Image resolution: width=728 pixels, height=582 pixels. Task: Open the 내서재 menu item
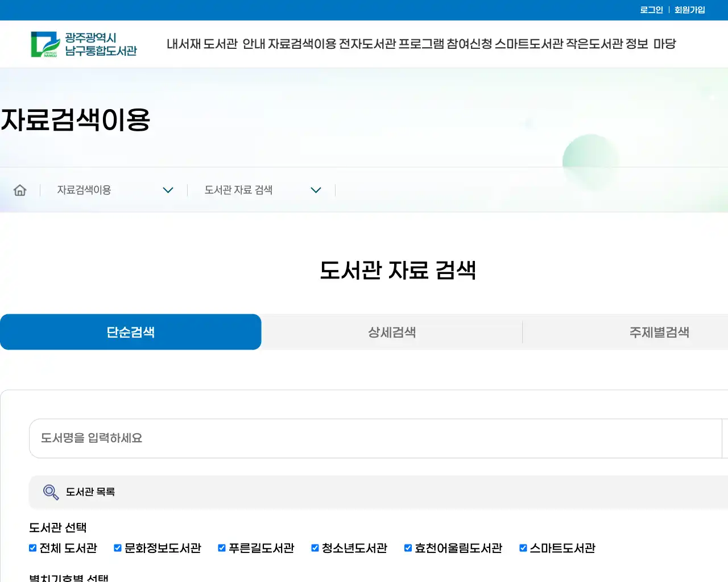point(184,44)
